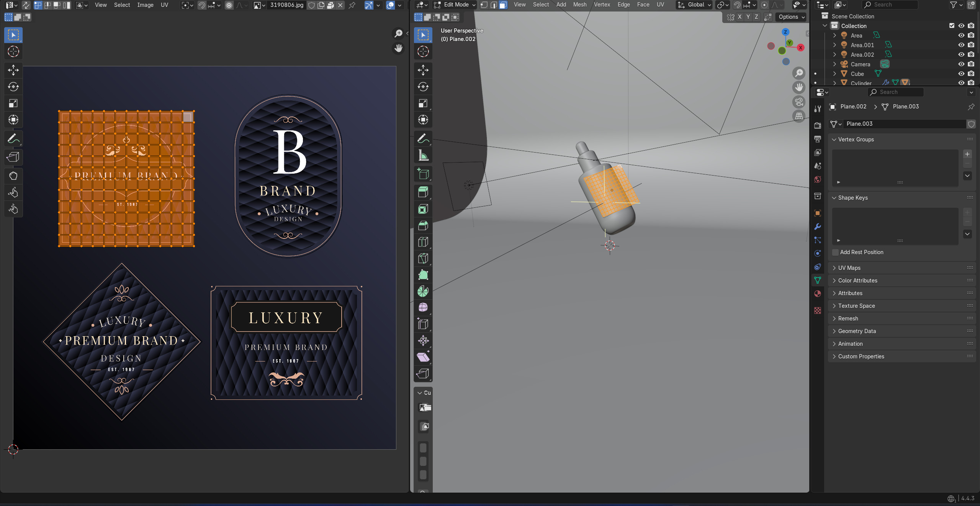Expand the UV Maps panel
Screen dimensions: 980x506
point(849,268)
